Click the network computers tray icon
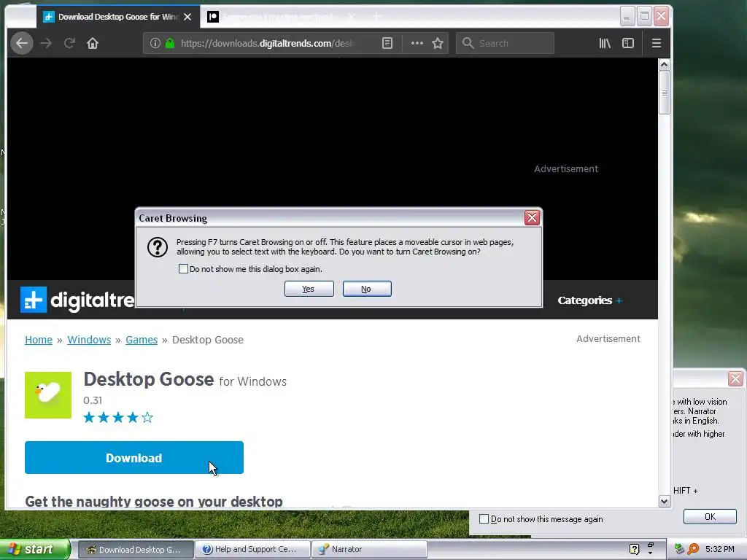The width and height of the screenshot is (747, 560). point(679,550)
